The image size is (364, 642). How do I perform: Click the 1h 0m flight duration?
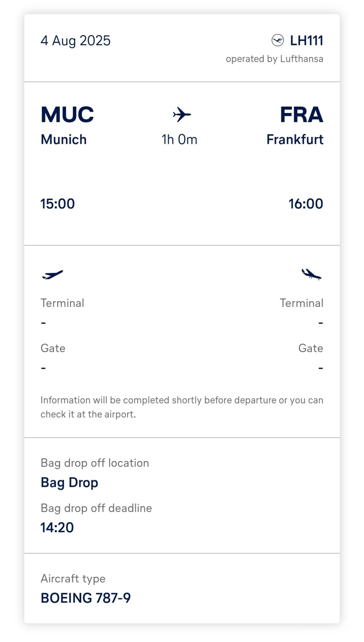179,140
